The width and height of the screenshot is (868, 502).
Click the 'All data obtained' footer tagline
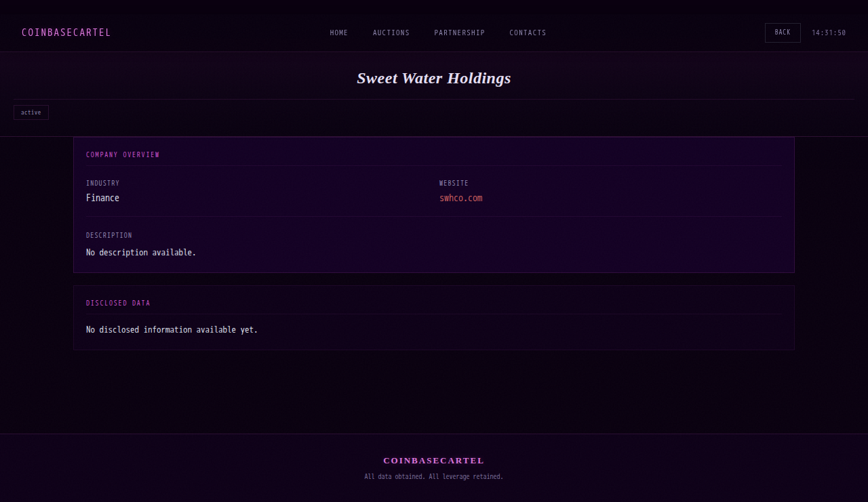tap(434, 477)
